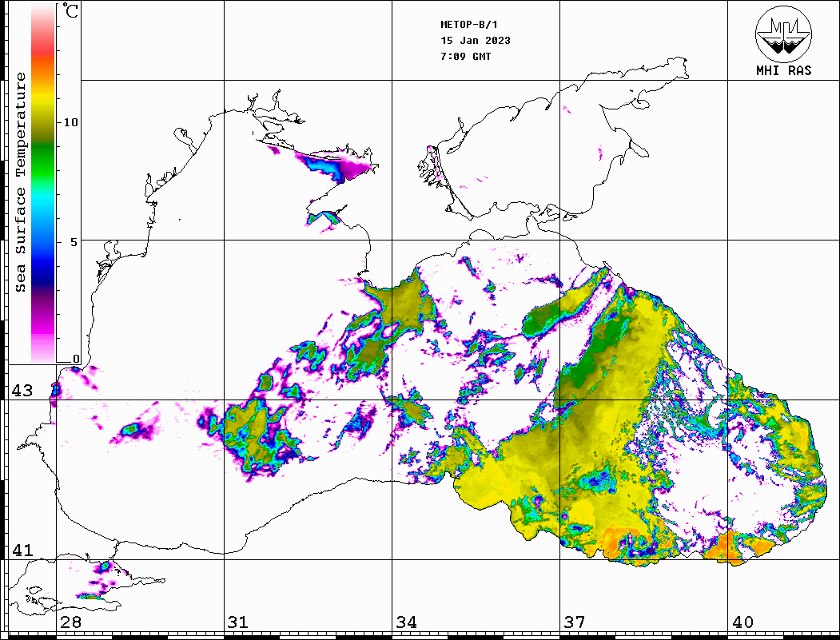Click the MHI RAS logo emblem
Screen dimensions: 840x640
(783, 34)
